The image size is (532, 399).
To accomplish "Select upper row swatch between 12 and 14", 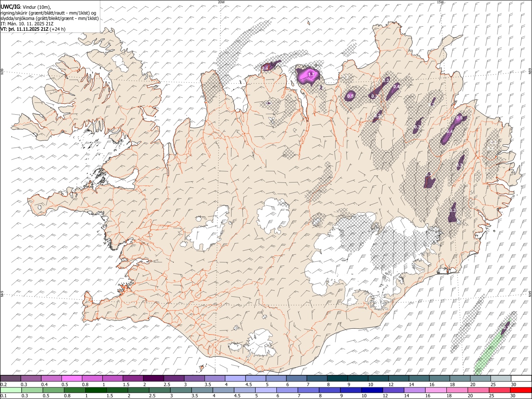I will 398,379.
